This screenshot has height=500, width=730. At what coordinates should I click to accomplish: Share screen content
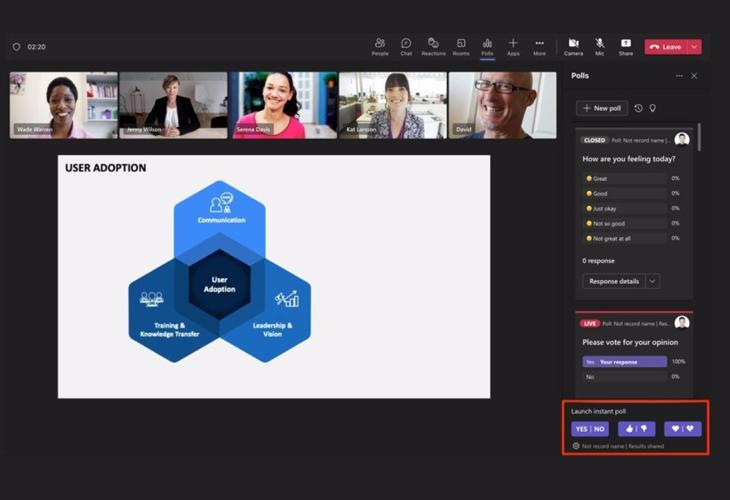(x=625, y=46)
